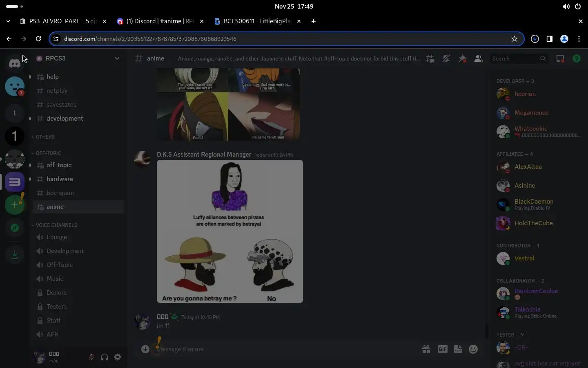Image resolution: width=588 pixels, height=368 pixels.
Task: Bookmark this page star icon
Action: (514, 39)
